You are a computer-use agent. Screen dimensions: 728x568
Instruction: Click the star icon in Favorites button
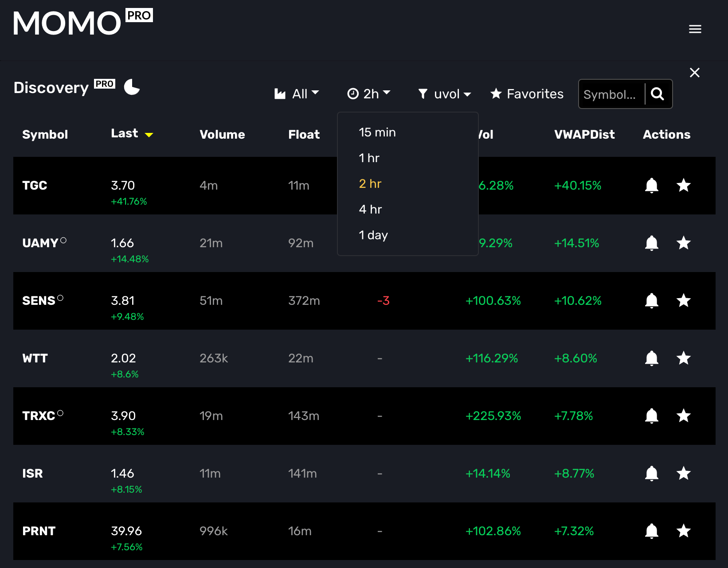pos(496,93)
